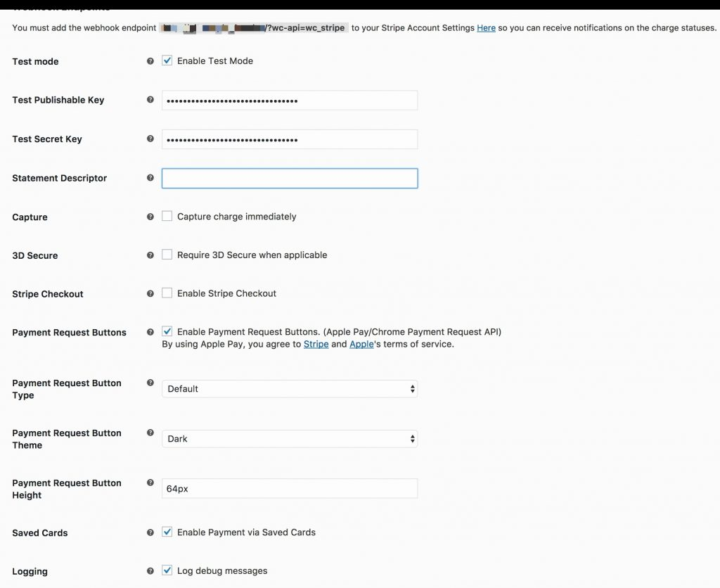
Task: Open the Payment Request Button Theme dropdown
Action: point(289,438)
